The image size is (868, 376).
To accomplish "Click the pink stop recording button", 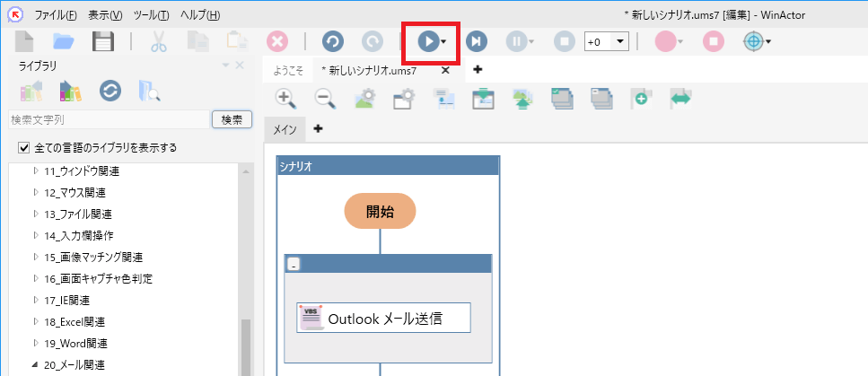I will pyautogui.click(x=714, y=41).
